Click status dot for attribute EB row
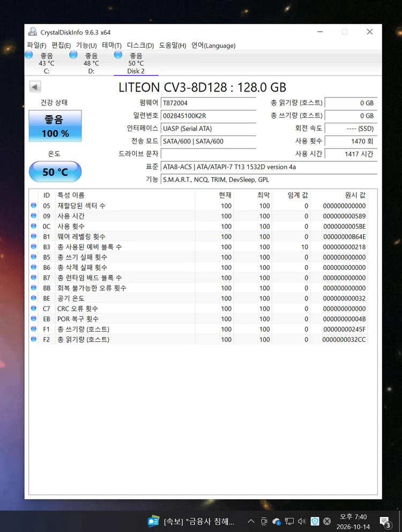The image size is (402, 532). 34,319
